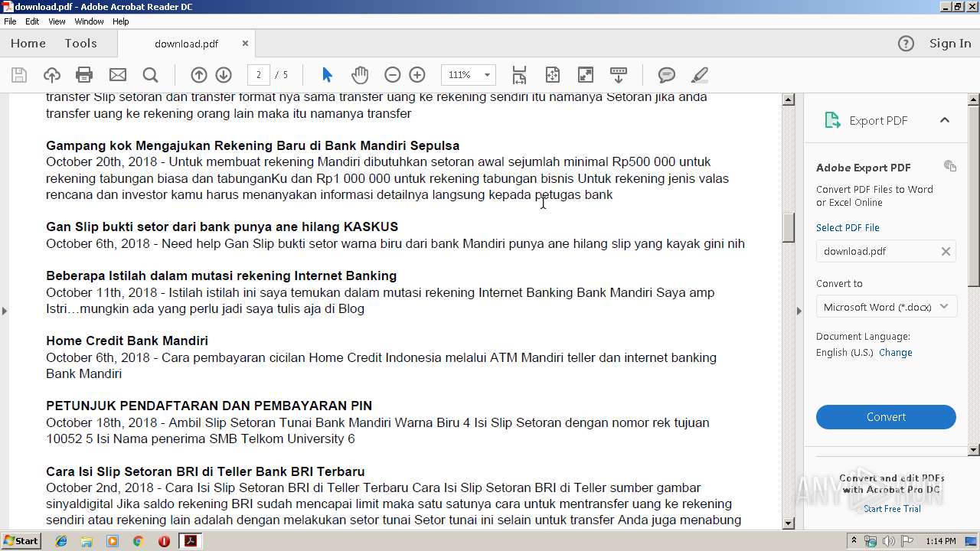Select the download.pdf document tab

186,44
